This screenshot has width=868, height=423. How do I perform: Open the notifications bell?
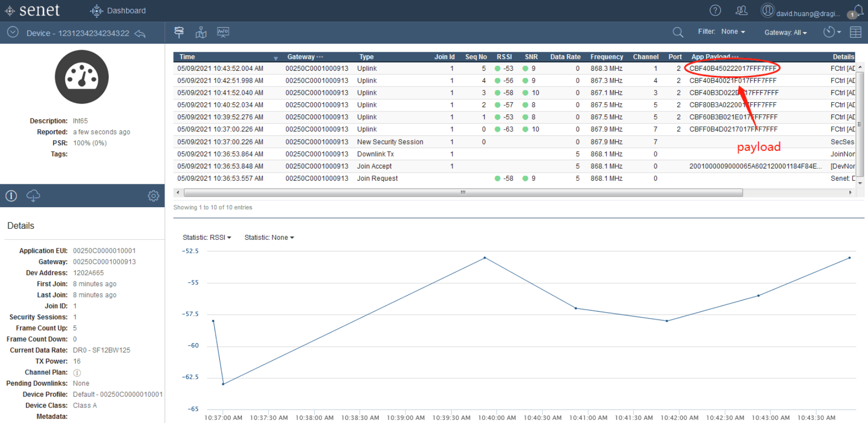point(858,11)
